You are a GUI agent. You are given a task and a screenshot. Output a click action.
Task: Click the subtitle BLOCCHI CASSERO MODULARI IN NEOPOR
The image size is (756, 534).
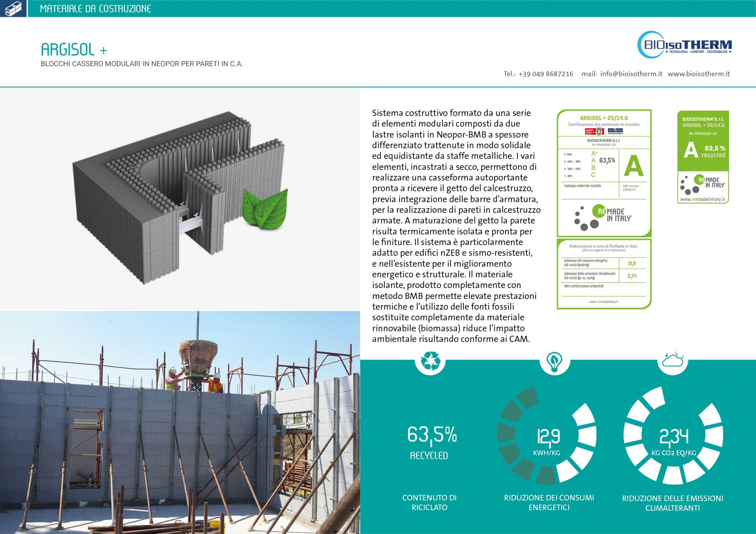click(142, 64)
